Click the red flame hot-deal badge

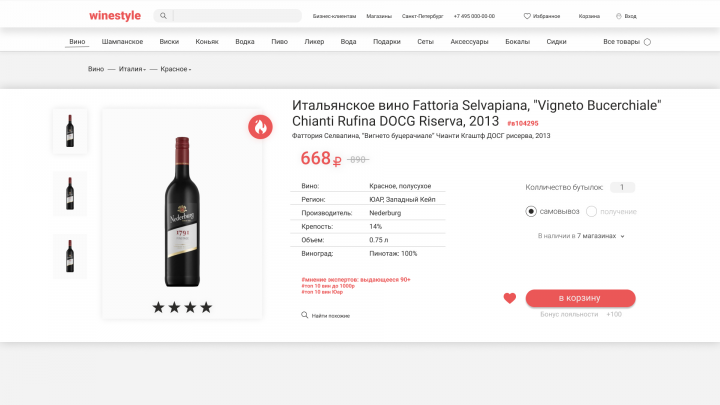pos(260,127)
